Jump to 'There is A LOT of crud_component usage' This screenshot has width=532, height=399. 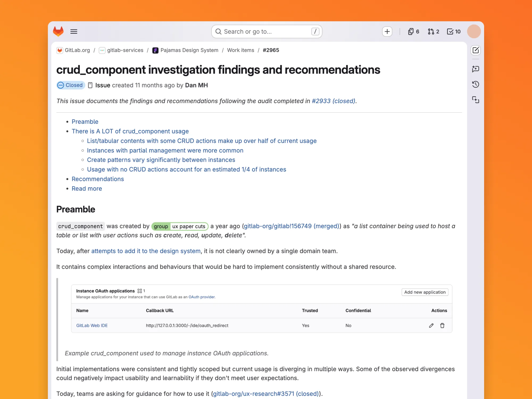pos(130,131)
